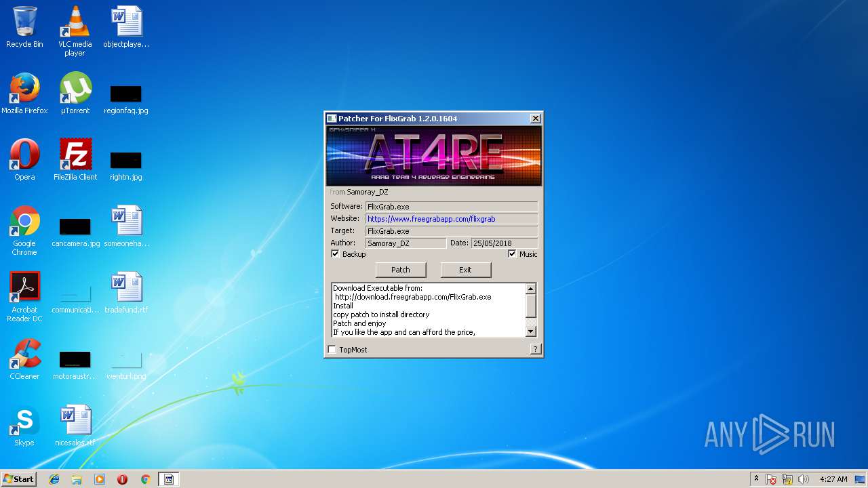
Task: Click the Date field 25/05/2018
Action: (505, 243)
